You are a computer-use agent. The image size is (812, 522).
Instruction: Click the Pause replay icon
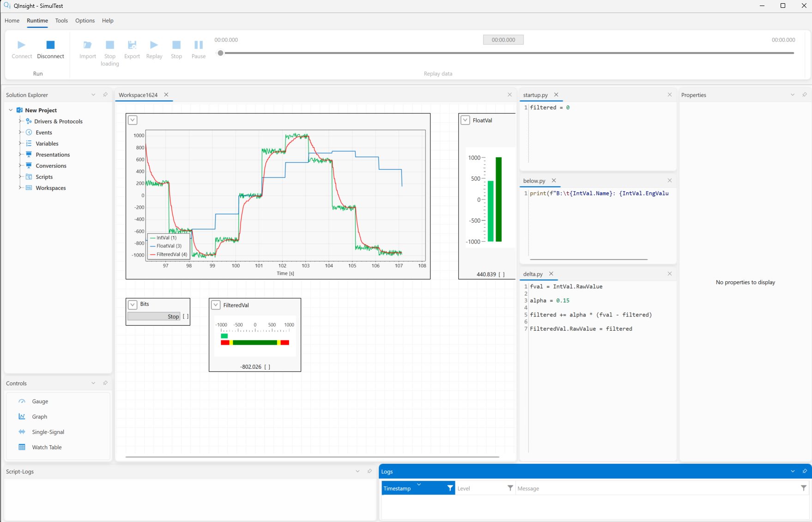tap(199, 45)
